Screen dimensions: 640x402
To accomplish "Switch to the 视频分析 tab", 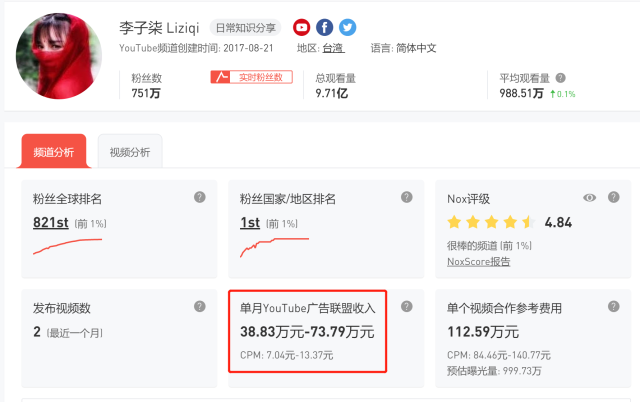I will coord(130,152).
